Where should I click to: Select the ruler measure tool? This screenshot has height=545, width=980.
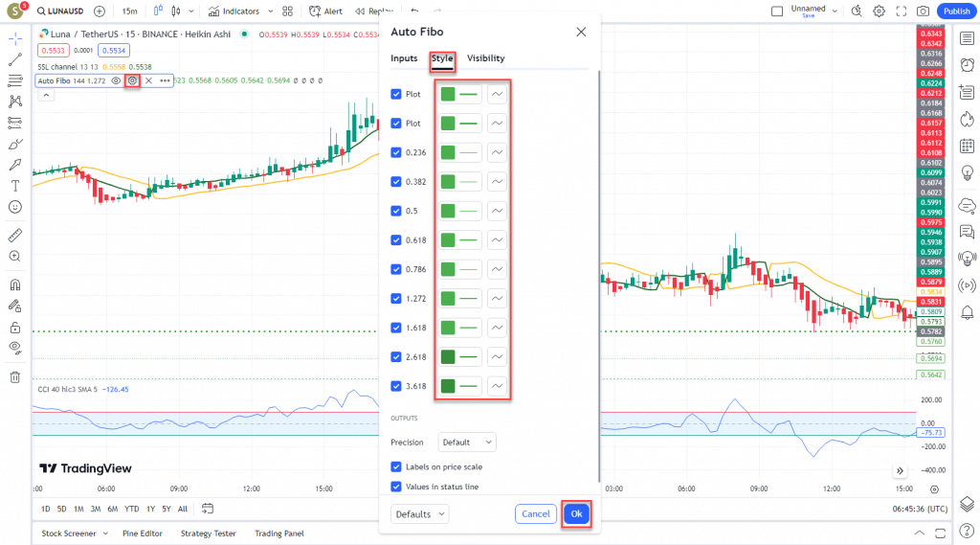click(15, 236)
